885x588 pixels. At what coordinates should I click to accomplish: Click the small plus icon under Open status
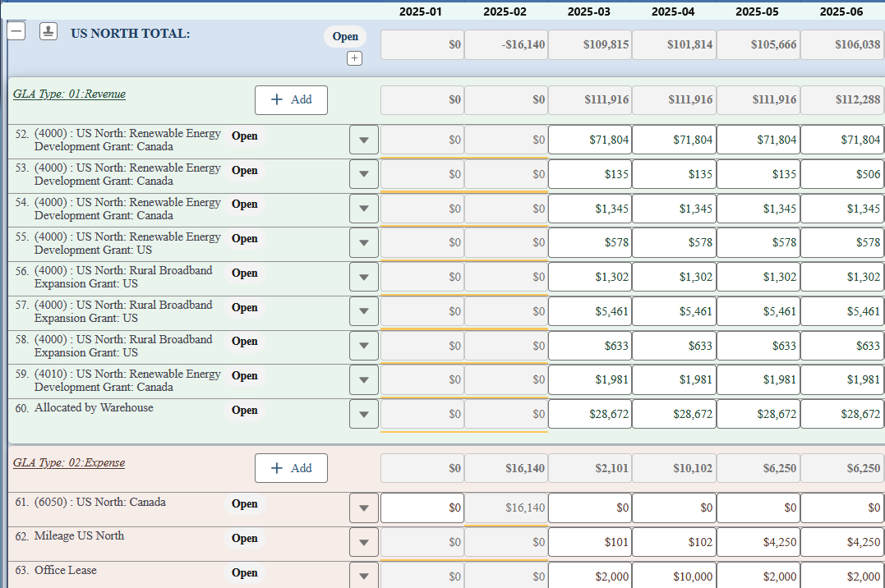coord(354,58)
